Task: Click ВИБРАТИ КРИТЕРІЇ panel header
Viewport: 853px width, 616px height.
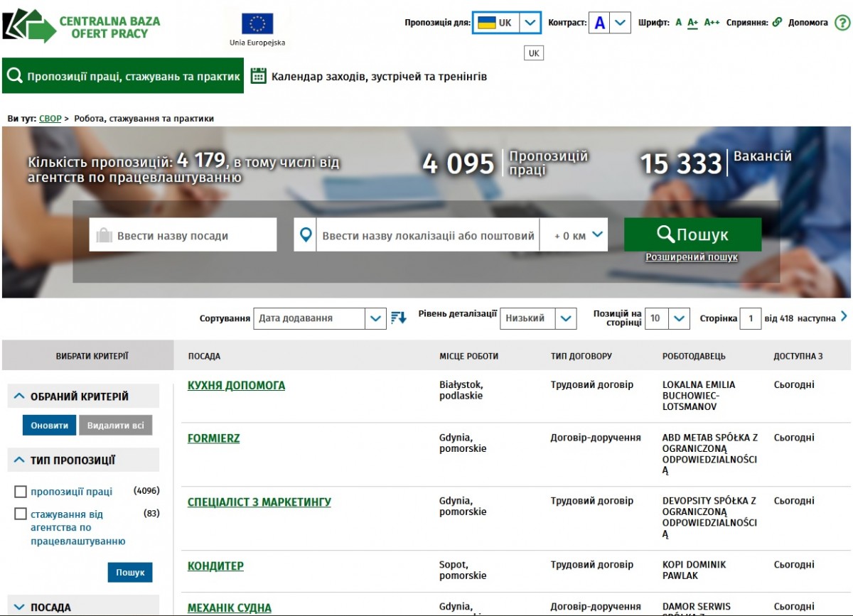Action: pos(88,356)
